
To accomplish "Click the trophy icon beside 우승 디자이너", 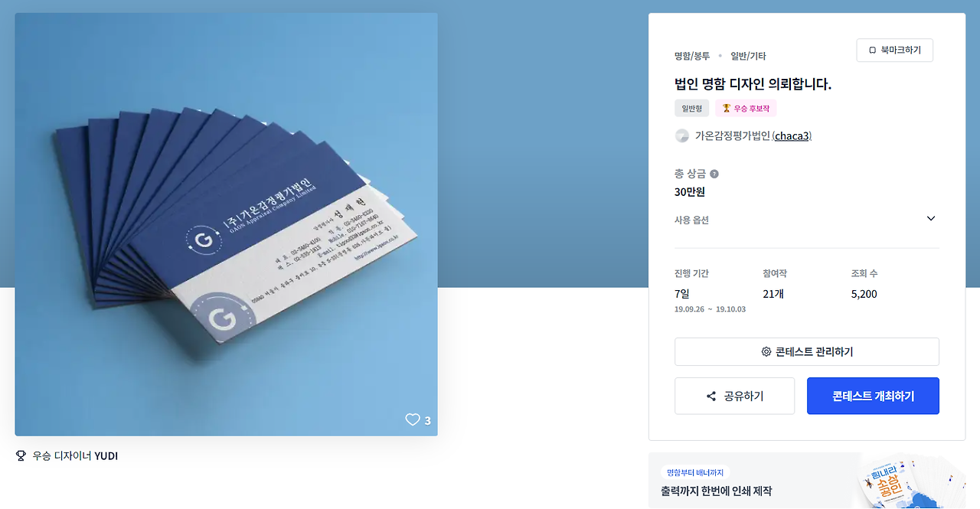I will click(21, 456).
